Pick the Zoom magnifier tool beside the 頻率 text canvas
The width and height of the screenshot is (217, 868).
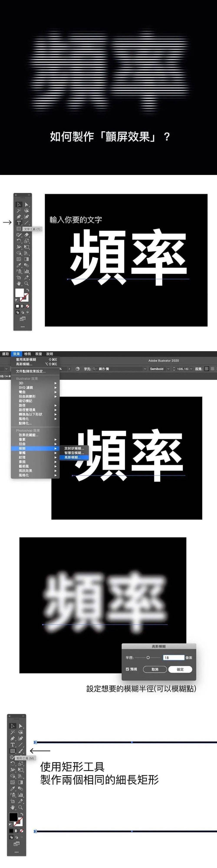tap(26, 283)
